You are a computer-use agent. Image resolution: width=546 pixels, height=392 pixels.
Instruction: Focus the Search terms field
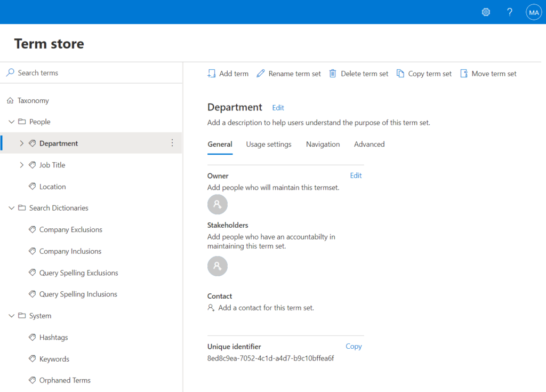click(x=91, y=73)
